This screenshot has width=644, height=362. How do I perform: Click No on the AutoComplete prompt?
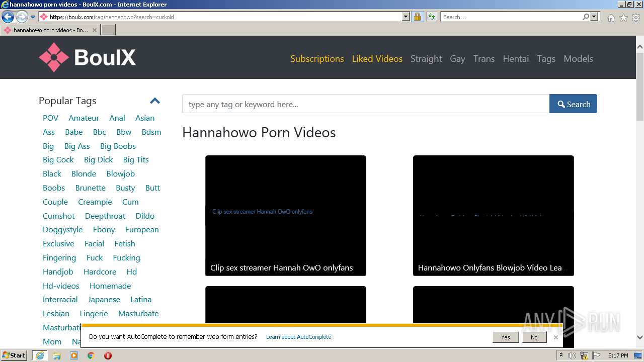pyautogui.click(x=534, y=337)
